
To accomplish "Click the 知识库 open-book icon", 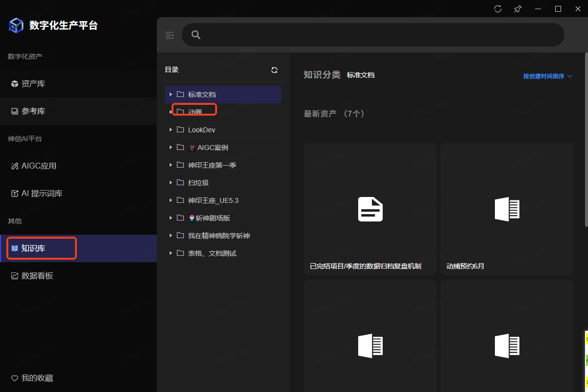I will [15, 248].
